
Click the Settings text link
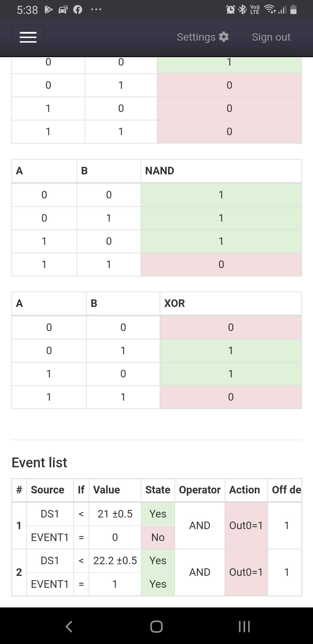(x=196, y=37)
